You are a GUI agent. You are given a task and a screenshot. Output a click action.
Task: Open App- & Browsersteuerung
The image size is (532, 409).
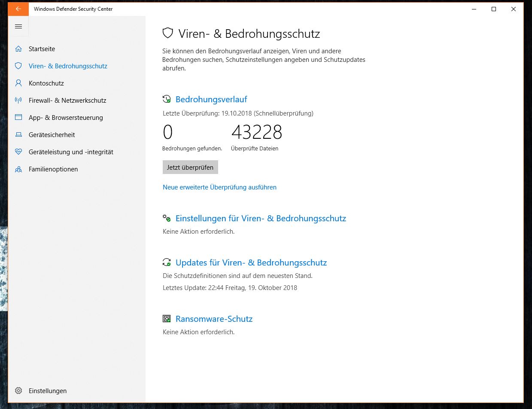66,118
